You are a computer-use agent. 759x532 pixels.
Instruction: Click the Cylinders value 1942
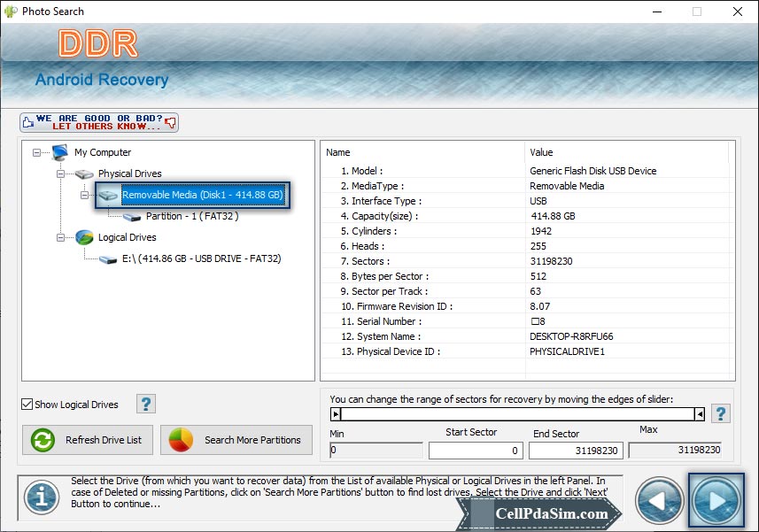point(541,231)
